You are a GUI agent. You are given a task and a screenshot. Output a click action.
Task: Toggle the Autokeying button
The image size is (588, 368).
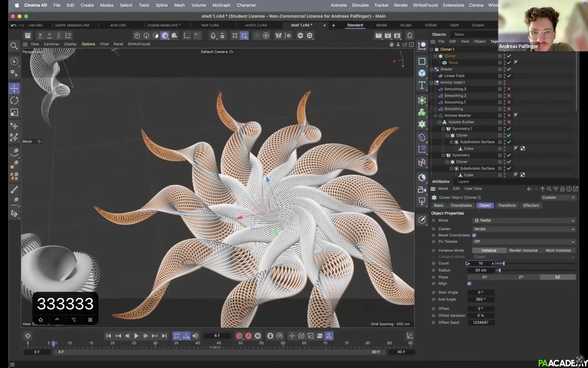tap(248, 336)
